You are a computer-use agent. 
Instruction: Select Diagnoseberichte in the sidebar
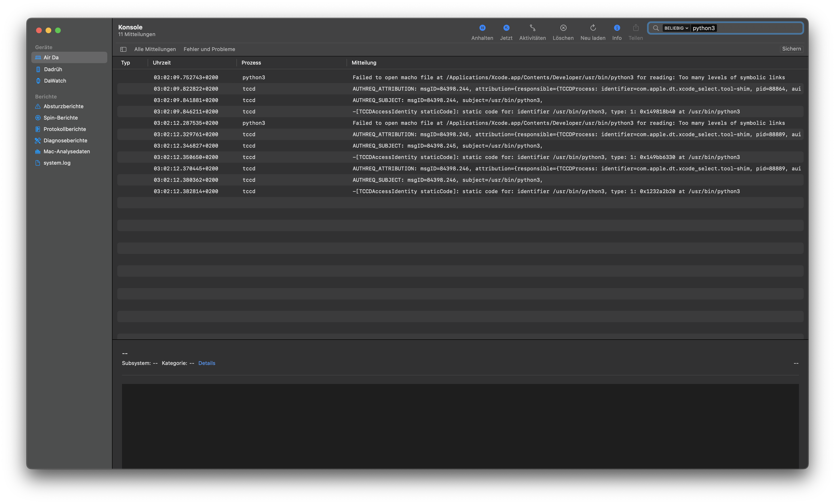(66, 140)
